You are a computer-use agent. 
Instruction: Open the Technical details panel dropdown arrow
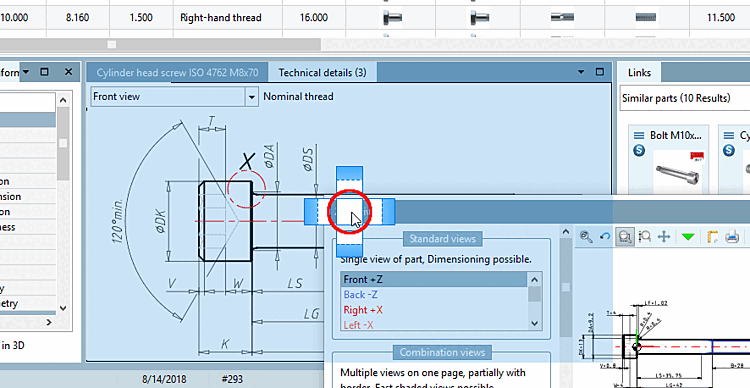tap(581, 72)
